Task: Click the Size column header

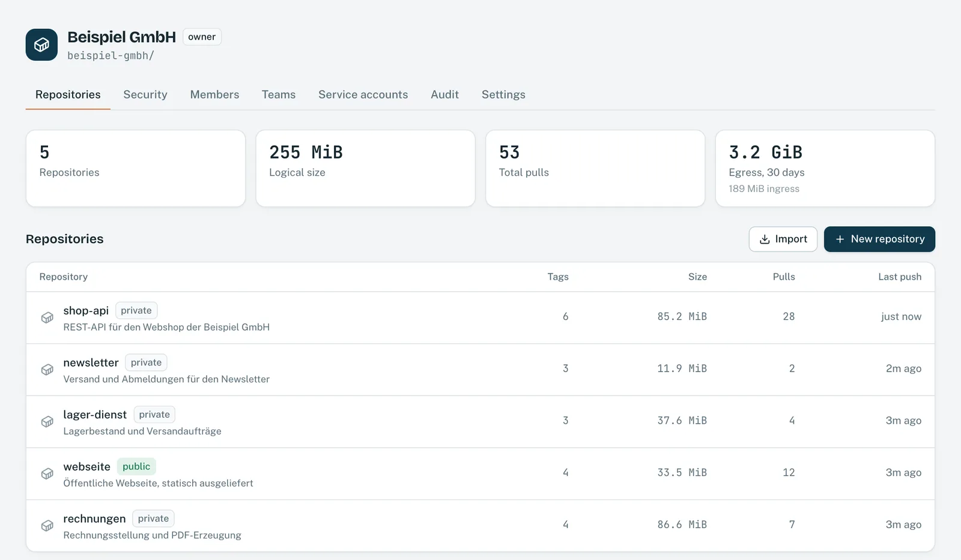Action: click(697, 277)
